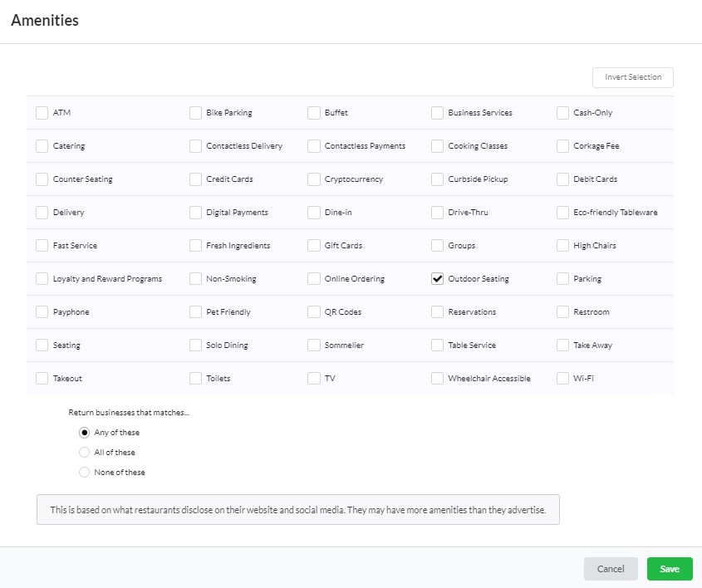Select the 'None of these' radio option
This screenshot has height=588, width=702.
click(84, 473)
